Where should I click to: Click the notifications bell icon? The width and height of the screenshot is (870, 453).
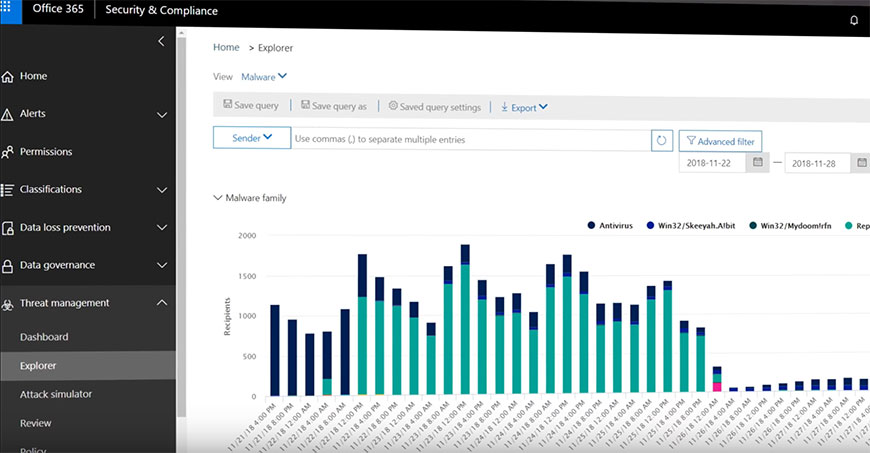coord(853,19)
